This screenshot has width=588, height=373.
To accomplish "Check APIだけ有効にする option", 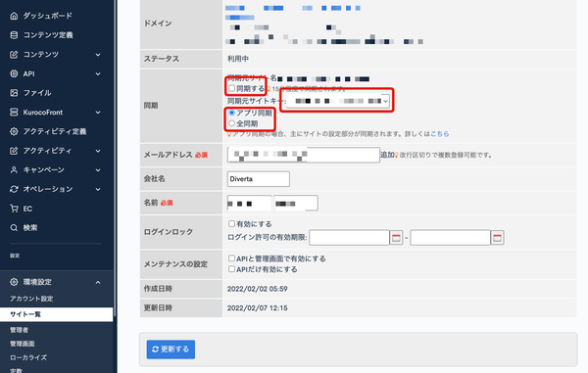I will click(231, 269).
